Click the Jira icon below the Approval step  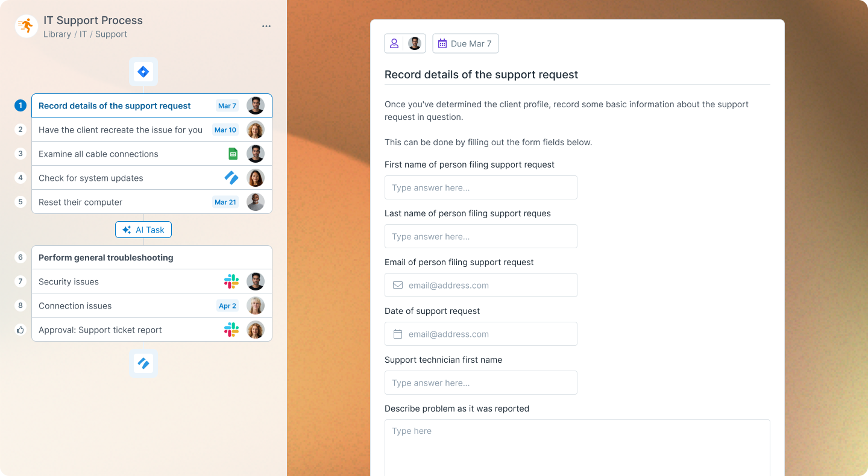click(143, 363)
